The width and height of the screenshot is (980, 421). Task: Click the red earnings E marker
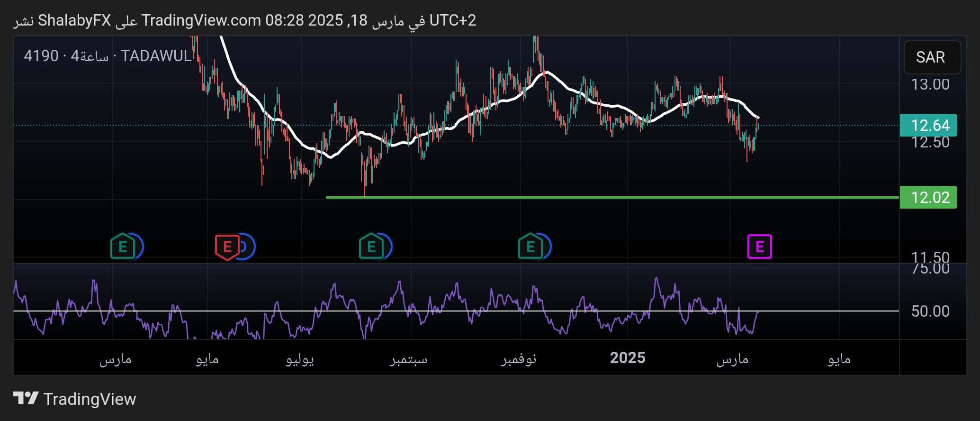[x=227, y=247]
